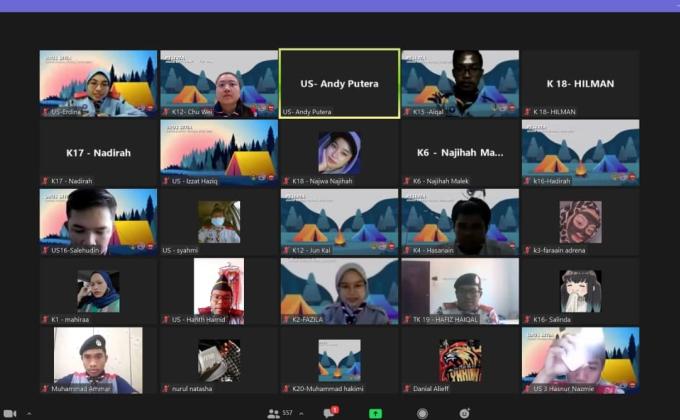Viewport: 680px width, 420px height.
Task: Click the green Share Screen icon
Action: pos(376,412)
